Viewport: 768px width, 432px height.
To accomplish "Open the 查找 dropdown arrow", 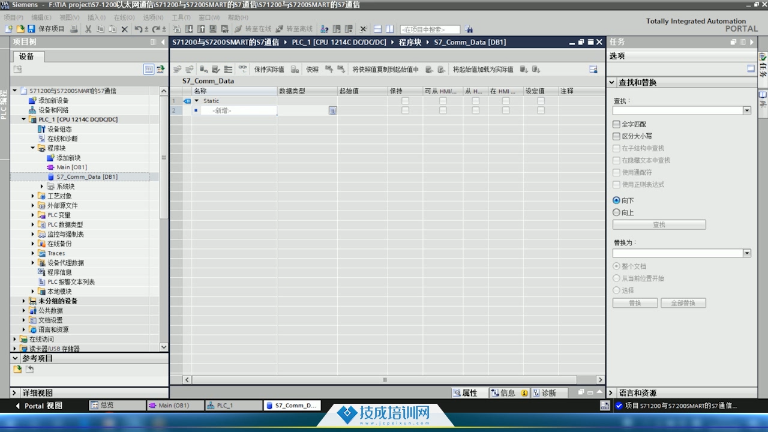I will [x=747, y=111].
